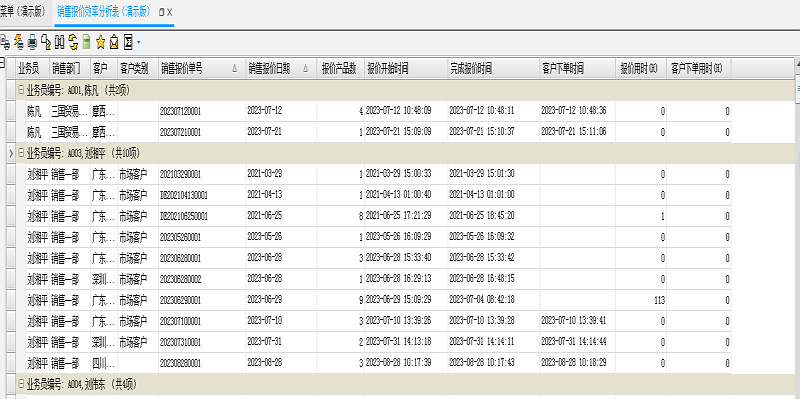Open find with the binoculars icon
800x399 pixels.
[59, 42]
